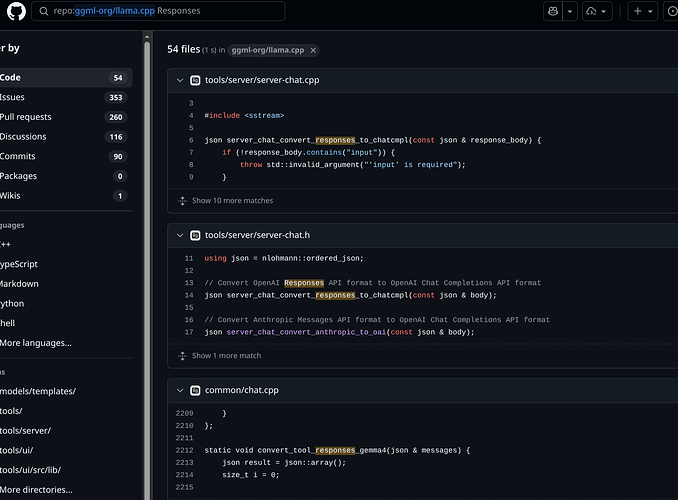Screen dimensions: 678x500
Task: Click the sidebar vertical scrollbar thumb
Action: click(x=147, y=270)
